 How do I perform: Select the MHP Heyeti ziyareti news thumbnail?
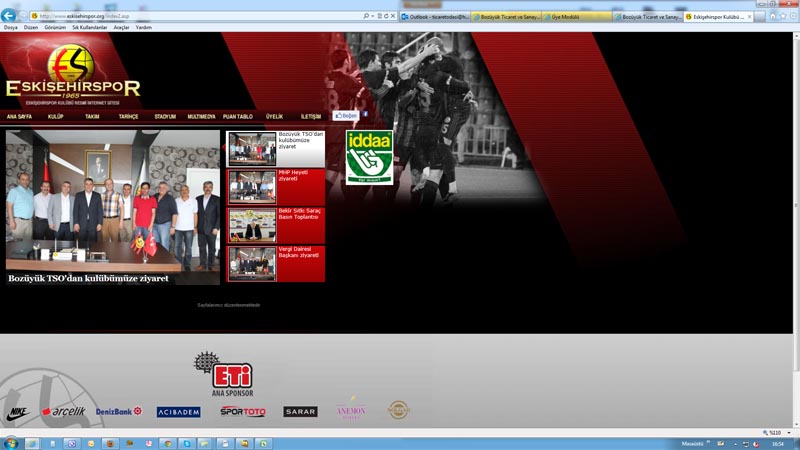[x=252, y=187]
